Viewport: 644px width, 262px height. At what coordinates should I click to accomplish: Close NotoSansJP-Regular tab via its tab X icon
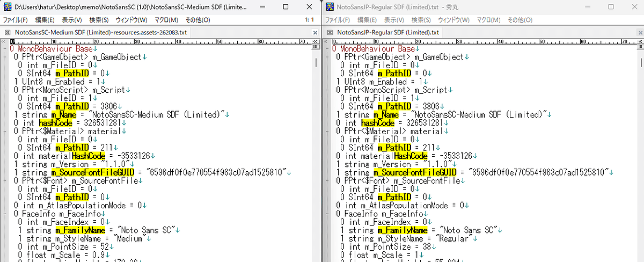[329, 33]
